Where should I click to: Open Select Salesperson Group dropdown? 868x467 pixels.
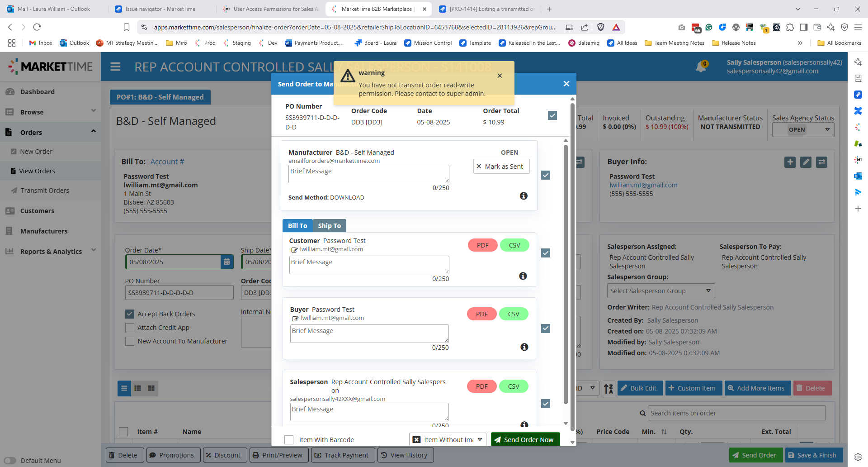(660, 291)
